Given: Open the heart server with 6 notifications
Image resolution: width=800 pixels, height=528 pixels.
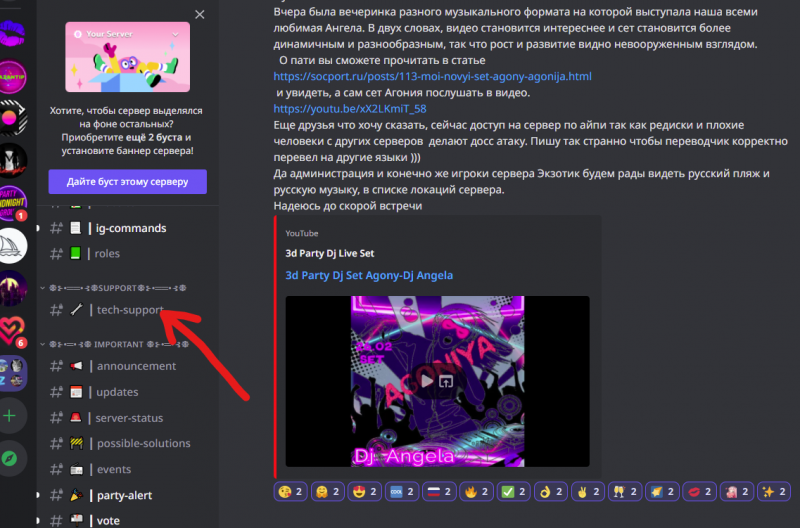Looking at the screenshot, I should (12, 331).
